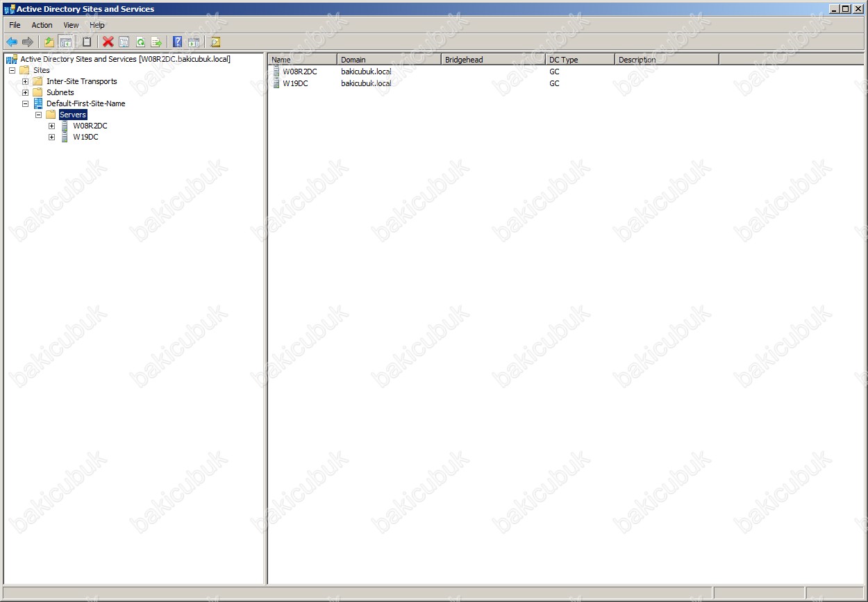
Task: Toggle Show/Hide Action Pane icon
Action: (x=194, y=42)
